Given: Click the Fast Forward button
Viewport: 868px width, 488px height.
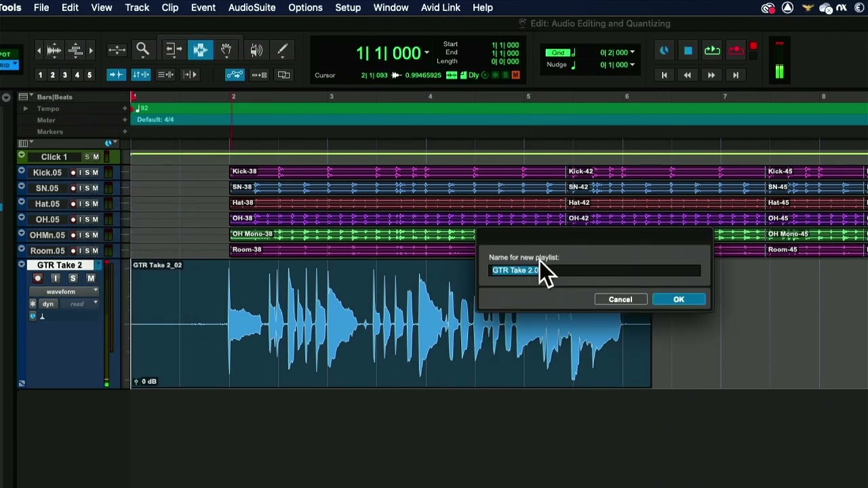Looking at the screenshot, I should point(711,75).
